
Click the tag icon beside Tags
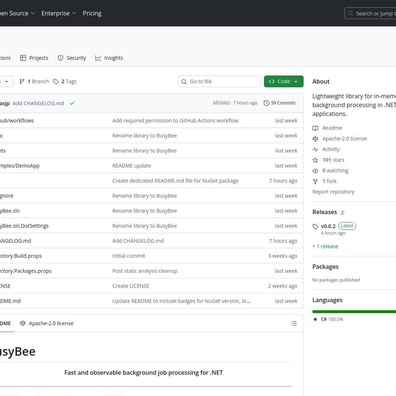point(56,81)
